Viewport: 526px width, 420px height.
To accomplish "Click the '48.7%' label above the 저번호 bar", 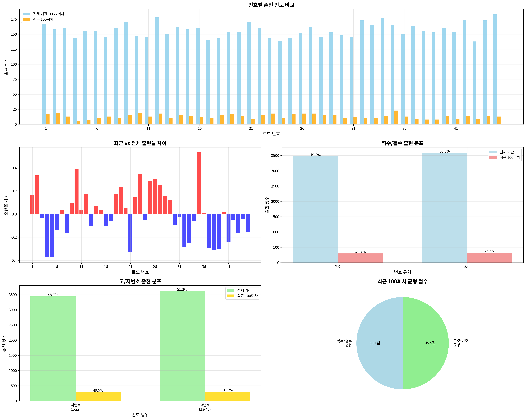I will click(x=53, y=295).
